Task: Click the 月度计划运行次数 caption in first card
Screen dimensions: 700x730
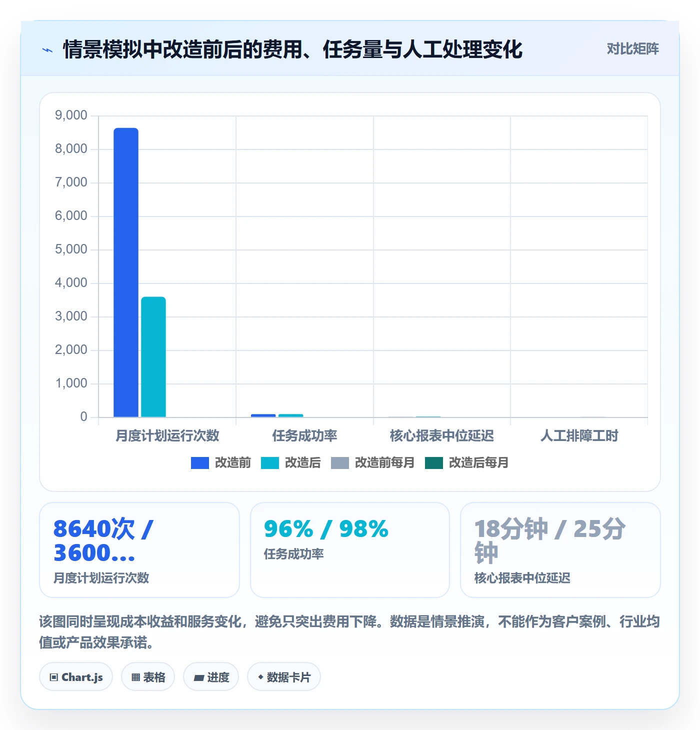Action: coord(101,578)
